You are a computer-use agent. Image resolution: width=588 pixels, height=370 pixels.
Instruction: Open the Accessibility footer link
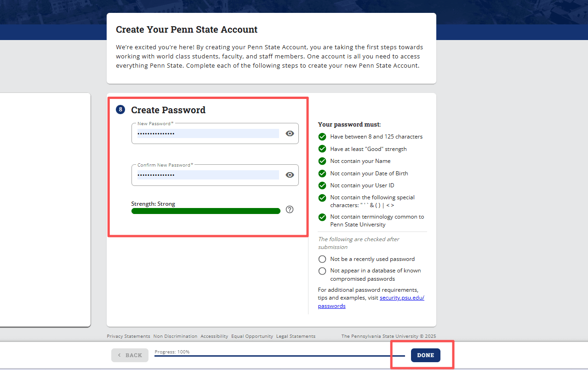(x=214, y=336)
